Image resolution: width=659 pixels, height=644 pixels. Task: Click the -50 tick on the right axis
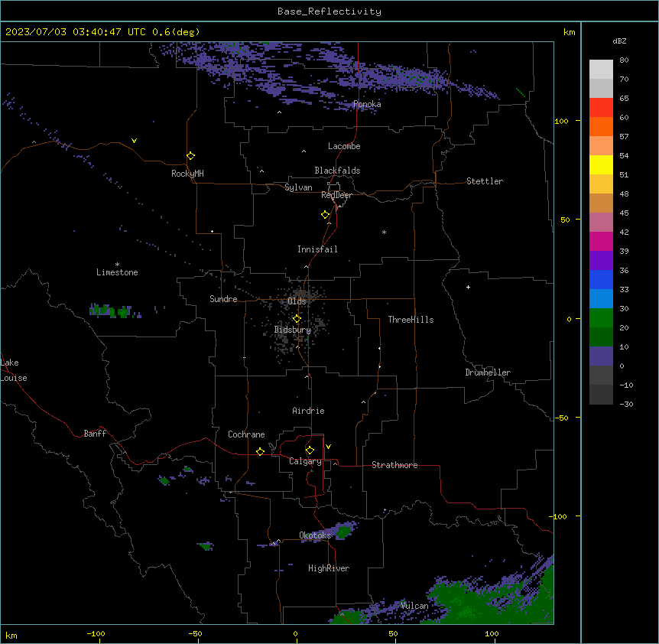pos(561,418)
